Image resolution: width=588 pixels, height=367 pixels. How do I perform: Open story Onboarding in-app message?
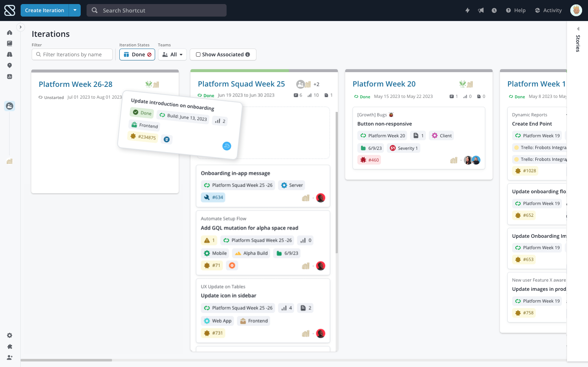point(235,173)
